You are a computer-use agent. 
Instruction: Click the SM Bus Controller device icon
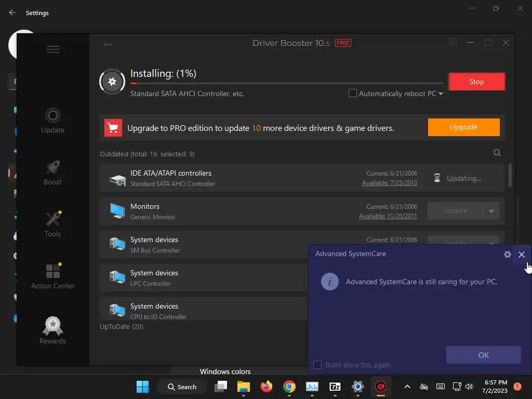tap(117, 244)
